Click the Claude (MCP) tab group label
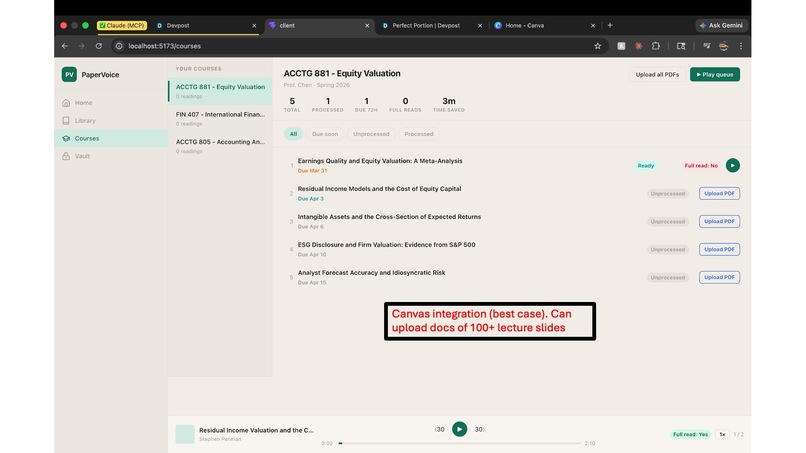806x453 pixels. point(122,25)
